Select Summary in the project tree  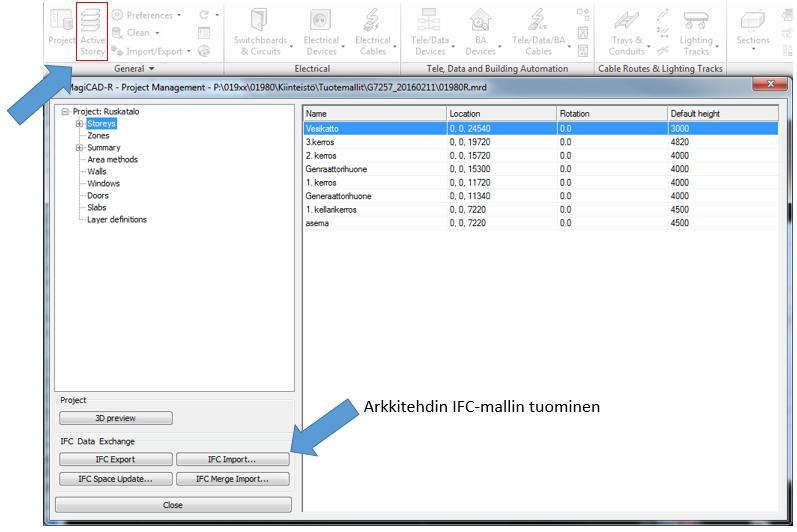pos(104,148)
